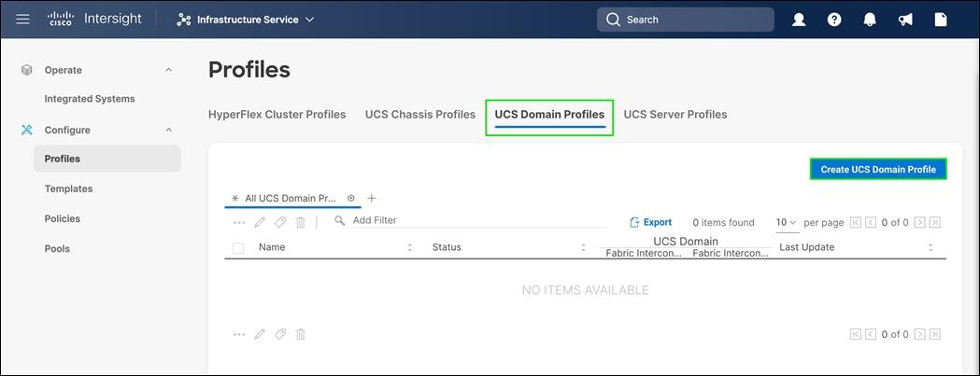Click the announcements megaphone icon
The height and width of the screenshot is (376, 980).
[x=905, y=20]
